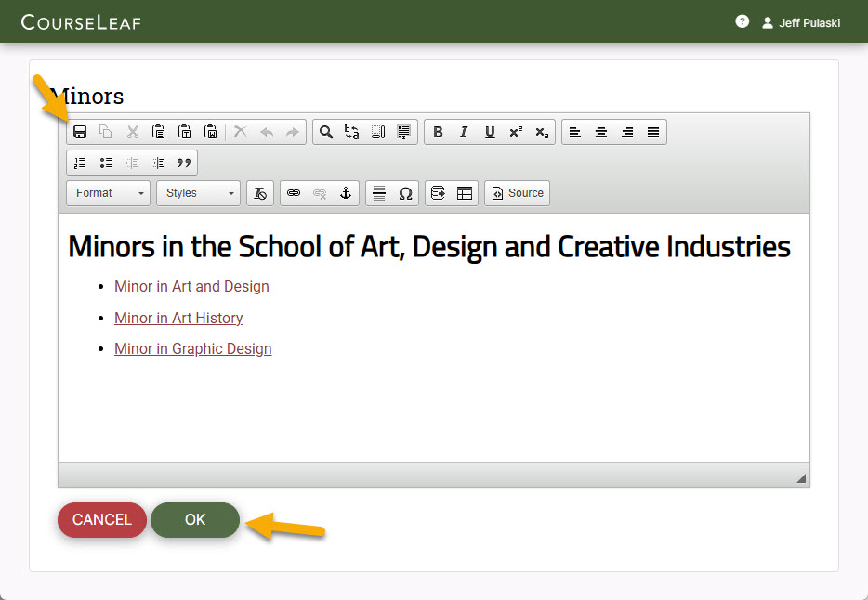Insert a horizontal line
This screenshot has height=600, width=868.
point(379,193)
